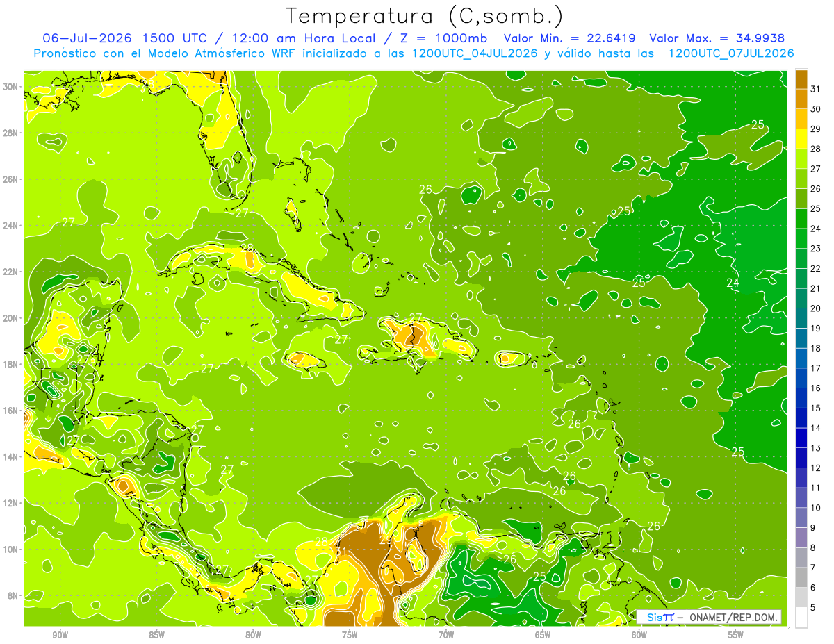The image size is (834, 644).
Task: Click the '28N' latitude axis label
Action: 10,133
